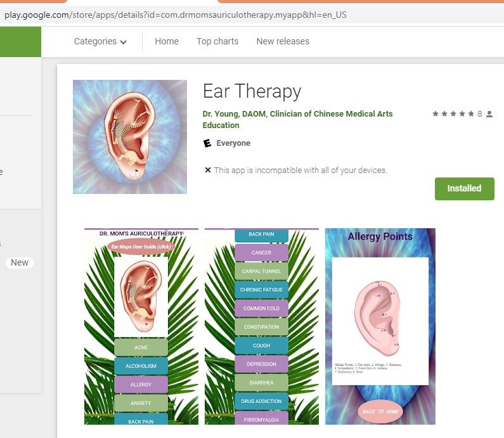The width and height of the screenshot is (504, 438).
Task: Expand the Categories dropdown
Action: click(x=100, y=41)
